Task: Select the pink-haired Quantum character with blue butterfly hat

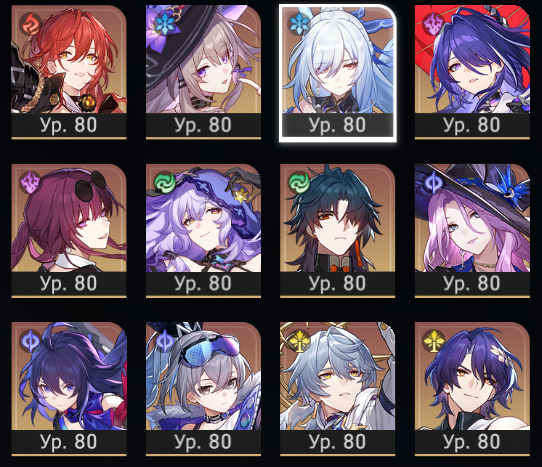Action: pos(472,231)
